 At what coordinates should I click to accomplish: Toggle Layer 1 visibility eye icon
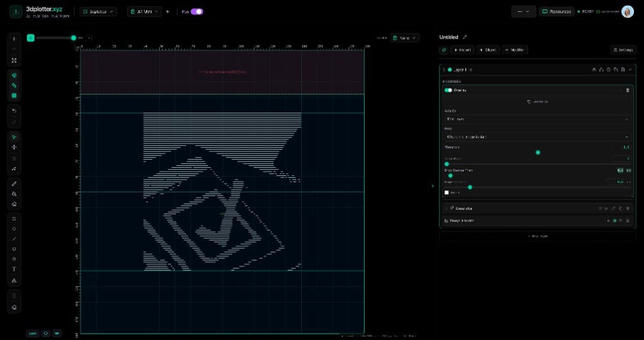(594, 70)
